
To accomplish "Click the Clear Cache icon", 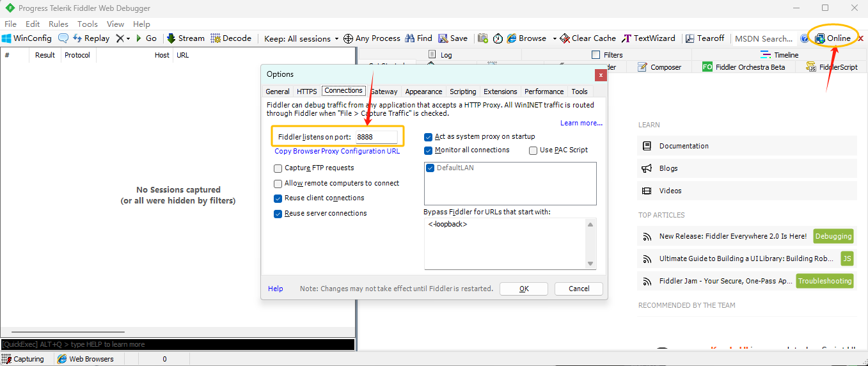I will point(565,38).
